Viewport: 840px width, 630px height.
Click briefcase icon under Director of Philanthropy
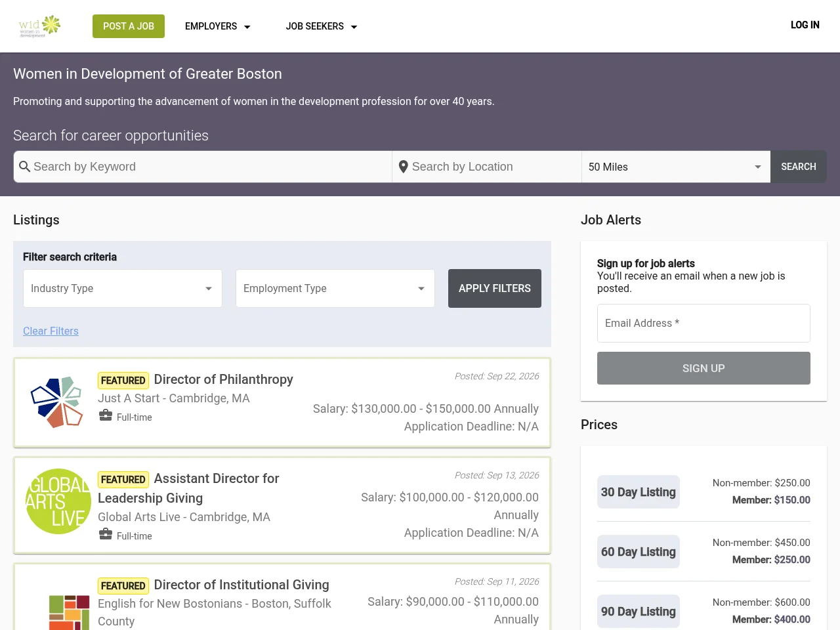pos(106,415)
